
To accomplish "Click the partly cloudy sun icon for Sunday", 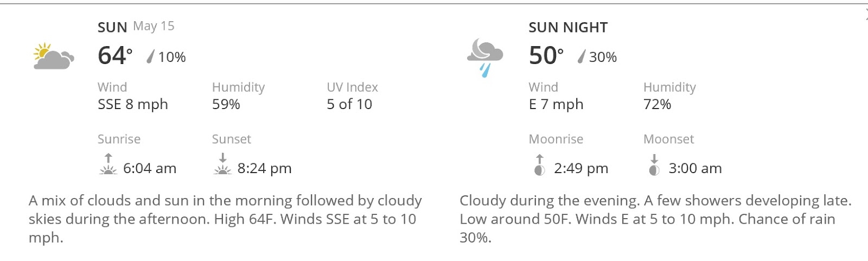I will (x=53, y=56).
